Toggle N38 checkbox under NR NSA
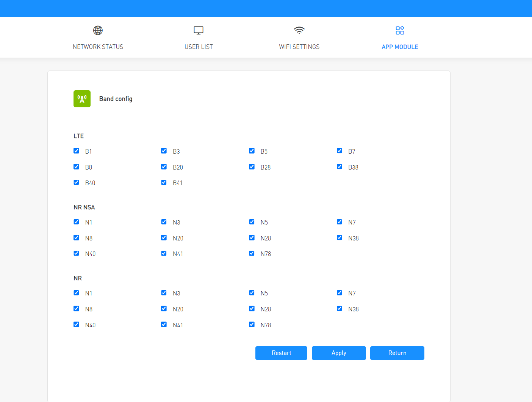The height and width of the screenshot is (402, 532). point(340,237)
